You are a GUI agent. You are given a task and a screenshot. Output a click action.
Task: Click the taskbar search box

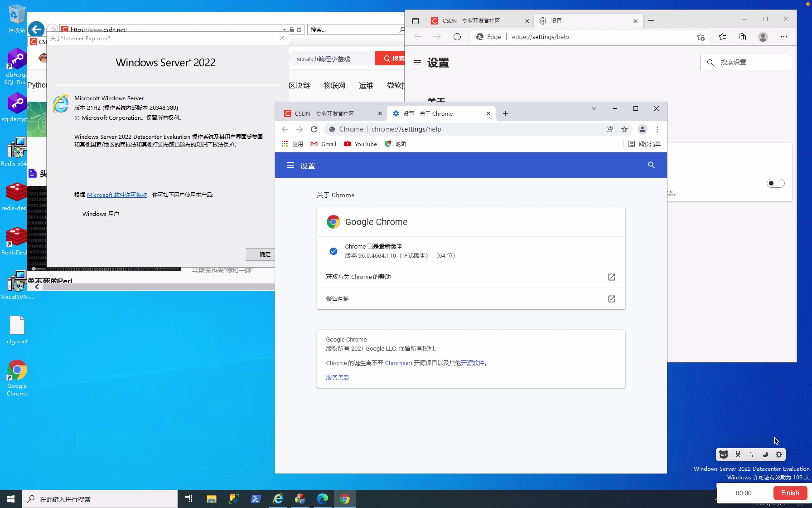(x=100, y=499)
